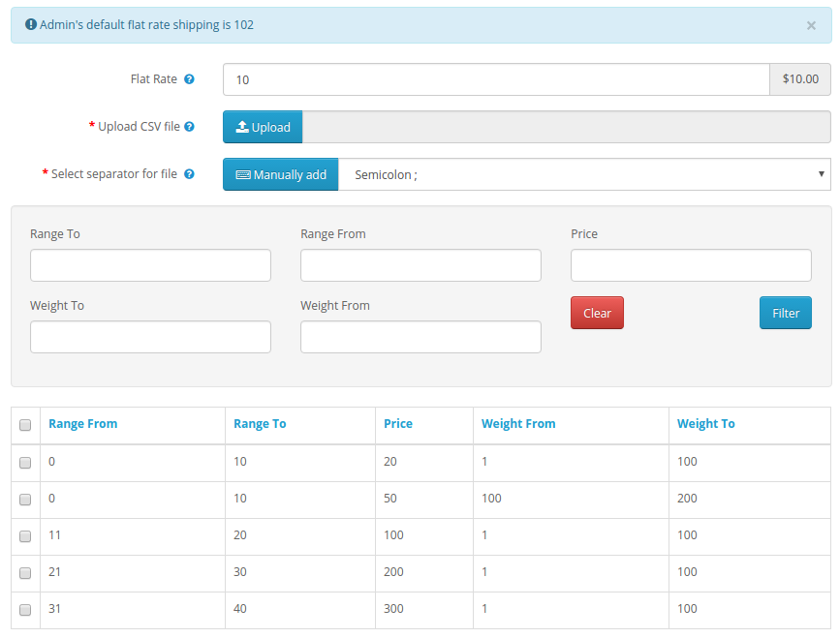840x638 pixels.
Task: Open the Semicolon separator dropdown
Action: [x=584, y=174]
